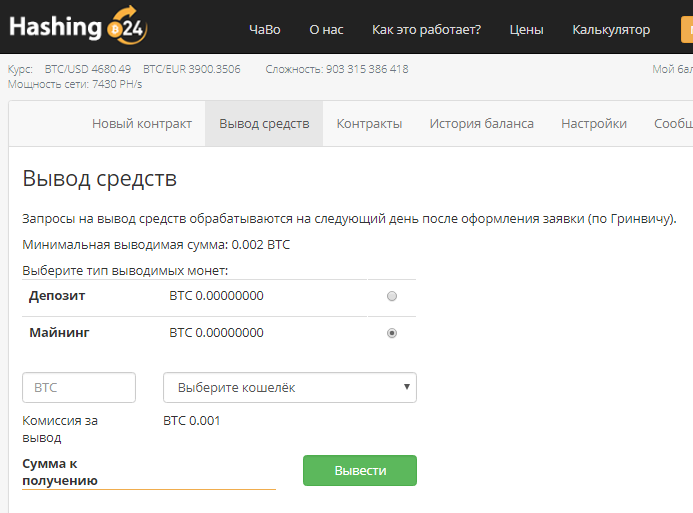693x513 pixels.
Task: Open the Настройки tab
Action: [594, 124]
